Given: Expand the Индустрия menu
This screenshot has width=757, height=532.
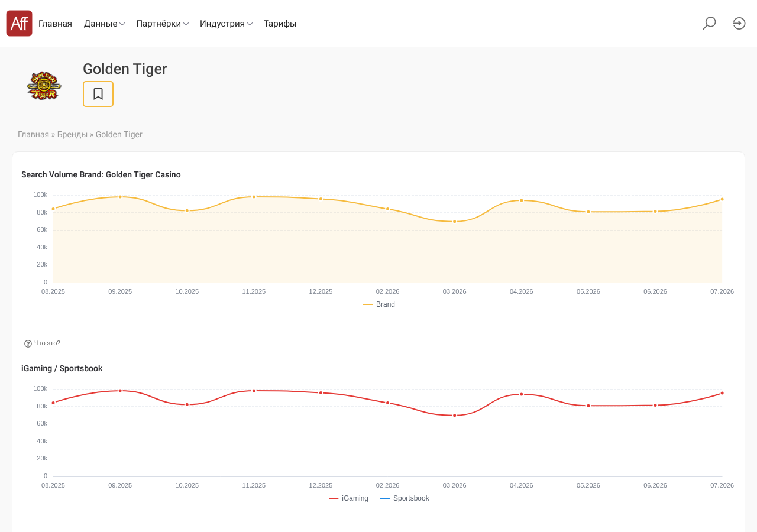Looking at the screenshot, I should coord(227,24).
